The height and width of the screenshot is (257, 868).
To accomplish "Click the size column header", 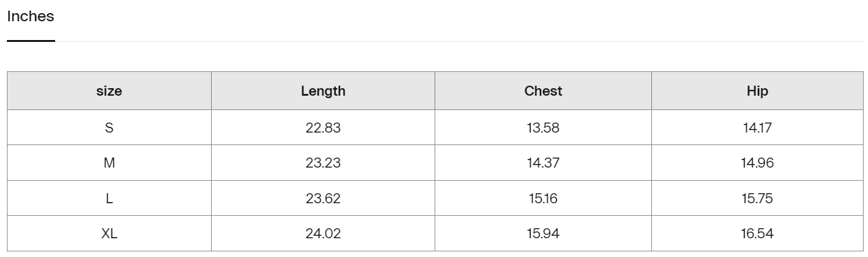I will point(109,91).
